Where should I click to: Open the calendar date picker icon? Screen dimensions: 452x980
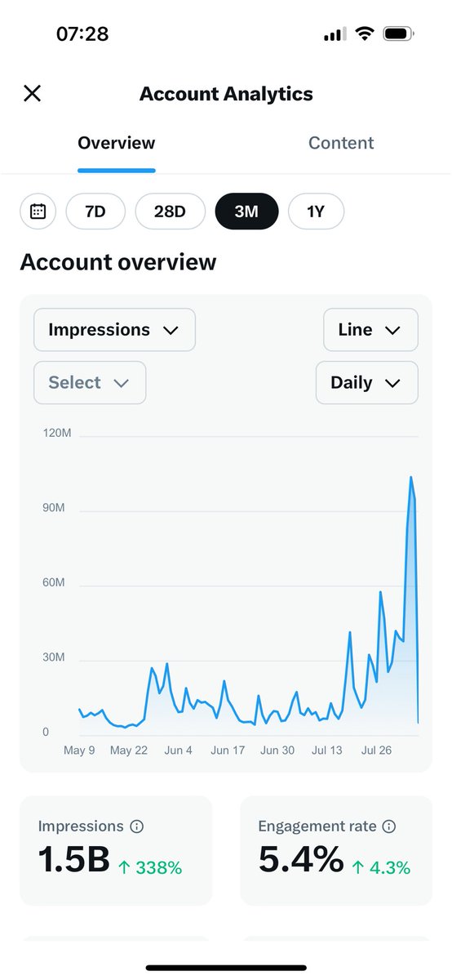(38, 212)
